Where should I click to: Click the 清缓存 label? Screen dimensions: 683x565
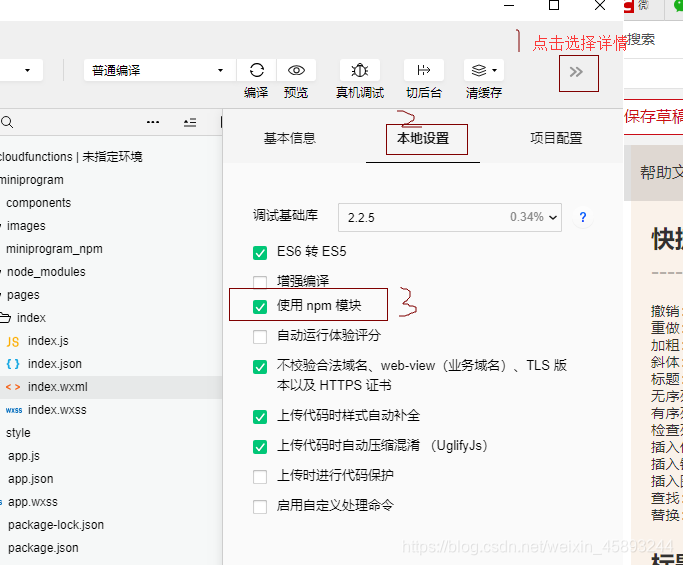pyautogui.click(x=484, y=92)
